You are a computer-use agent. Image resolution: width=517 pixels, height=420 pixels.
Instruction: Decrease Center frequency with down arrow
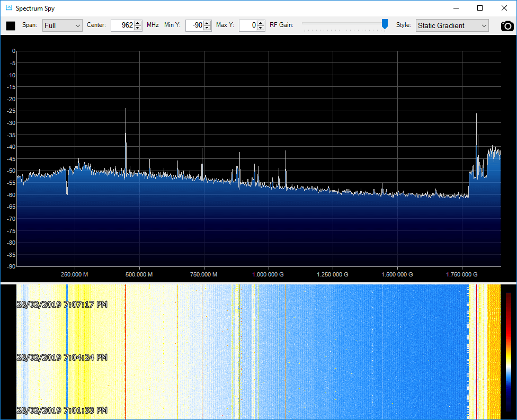coord(138,28)
